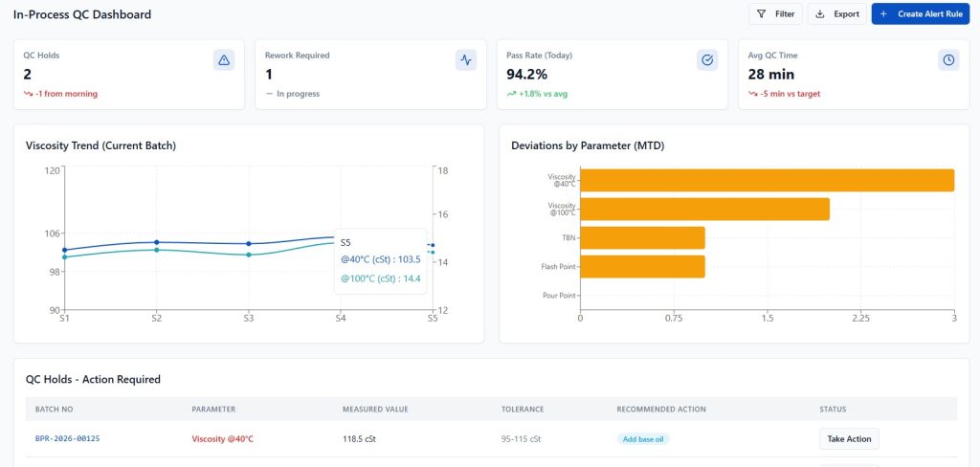Viewport: 980px width, 467px height.
Task: Click the Add base oil recommendation tag
Action: (643, 439)
